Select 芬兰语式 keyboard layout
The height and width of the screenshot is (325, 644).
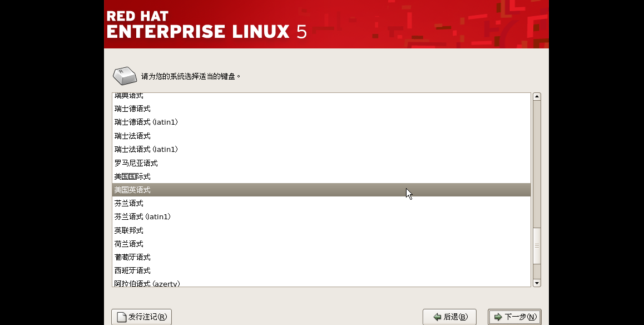(128, 203)
